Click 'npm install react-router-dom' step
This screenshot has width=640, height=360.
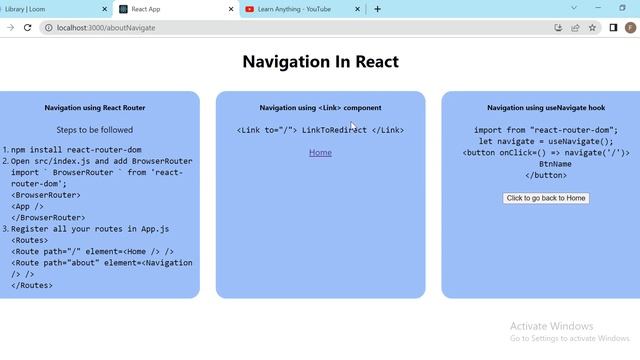point(76,150)
